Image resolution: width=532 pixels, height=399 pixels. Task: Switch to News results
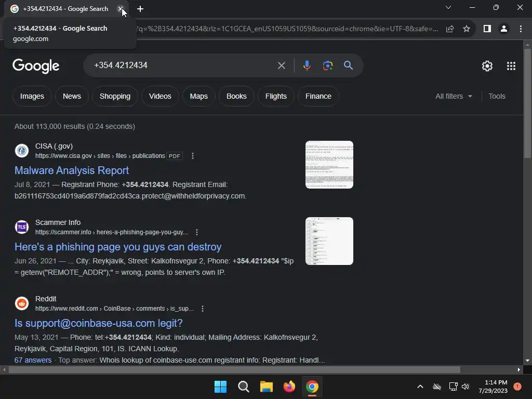(x=72, y=96)
